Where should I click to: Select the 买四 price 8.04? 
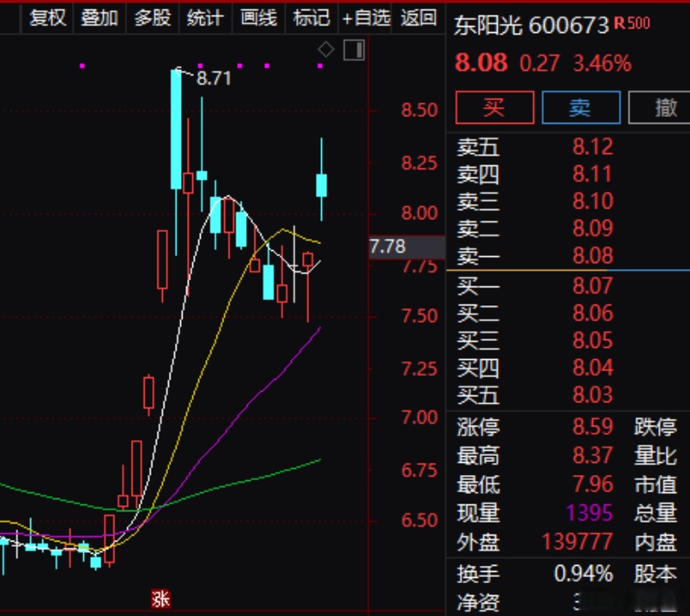click(593, 368)
